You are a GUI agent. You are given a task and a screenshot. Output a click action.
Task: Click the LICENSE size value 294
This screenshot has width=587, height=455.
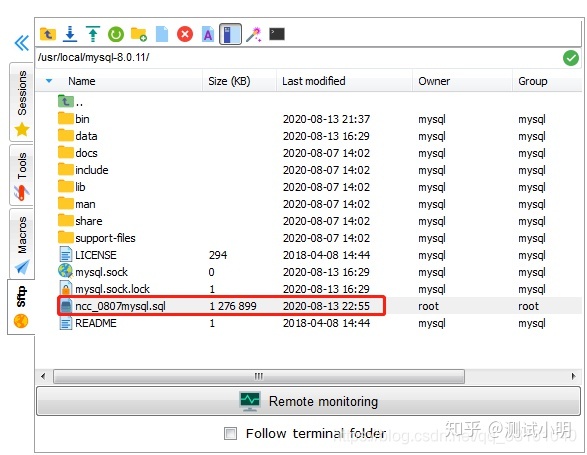[x=218, y=255]
